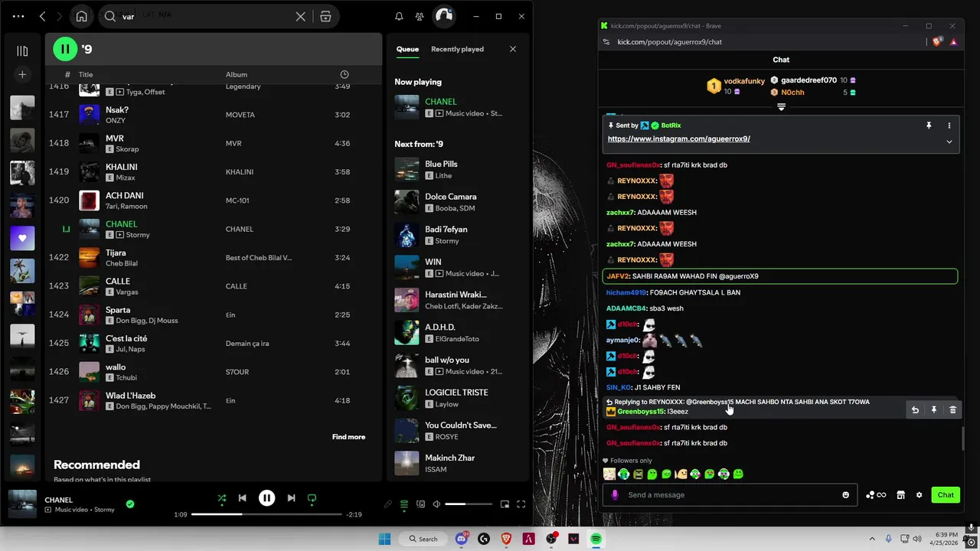The height and width of the screenshot is (551, 980).
Task: Open Kick chat settings gear
Action: (x=919, y=495)
